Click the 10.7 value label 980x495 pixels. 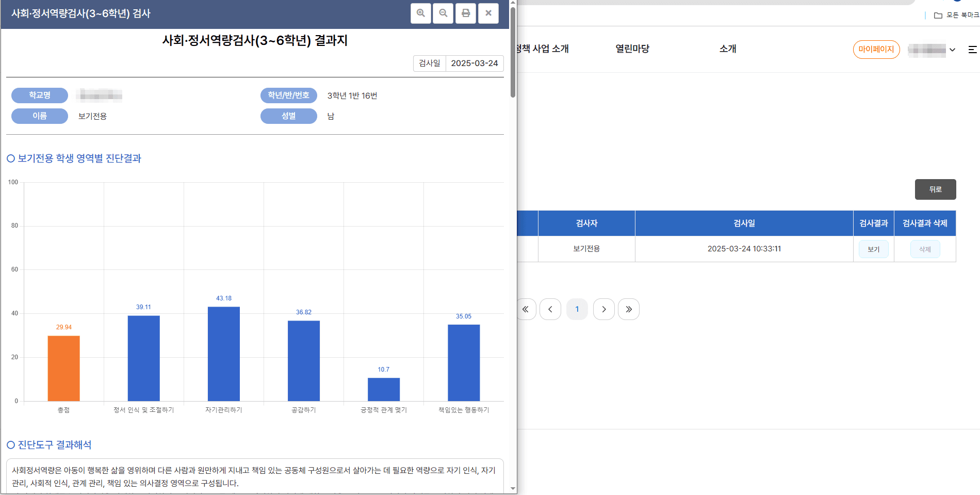(384, 370)
